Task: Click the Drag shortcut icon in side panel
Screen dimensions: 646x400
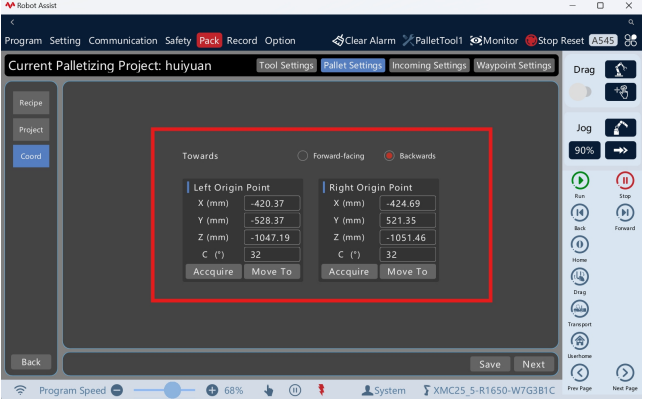Action: [580, 277]
